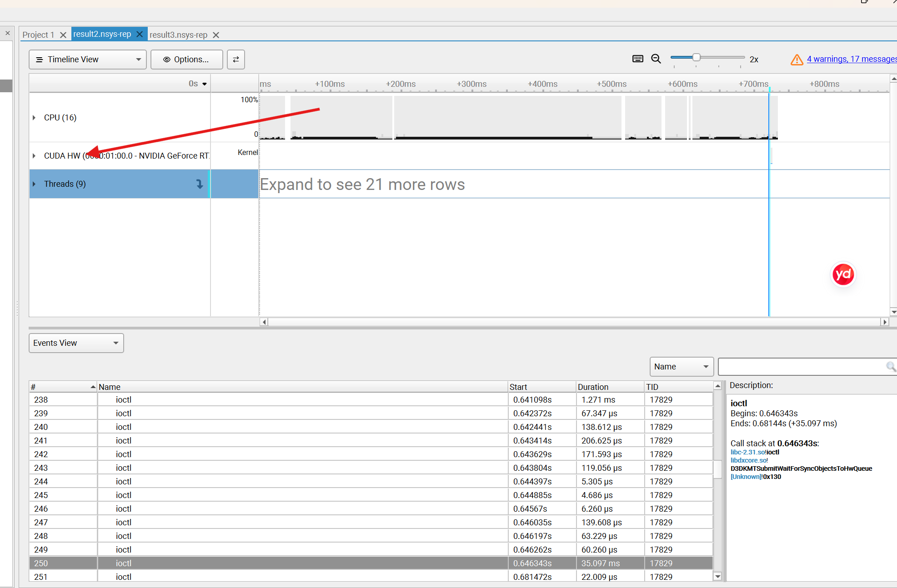This screenshot has height=588, width=897.
Task: Open the Name filter dropdown
Action: point(682,367)
